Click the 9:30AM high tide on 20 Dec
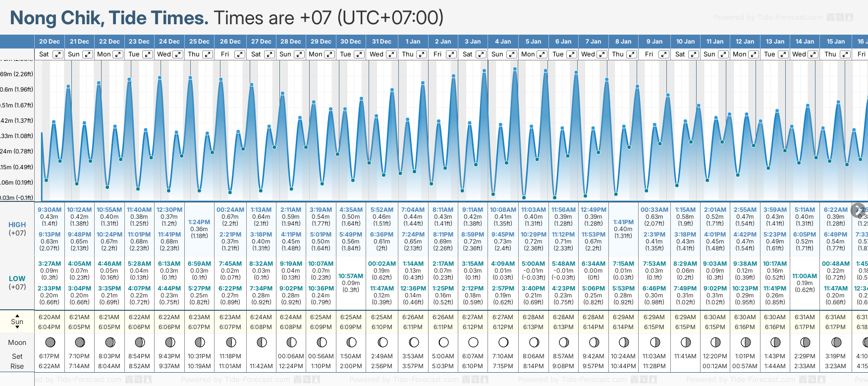Image resolution: width=868 pixels, height=386 pixels. pos(50,210)
